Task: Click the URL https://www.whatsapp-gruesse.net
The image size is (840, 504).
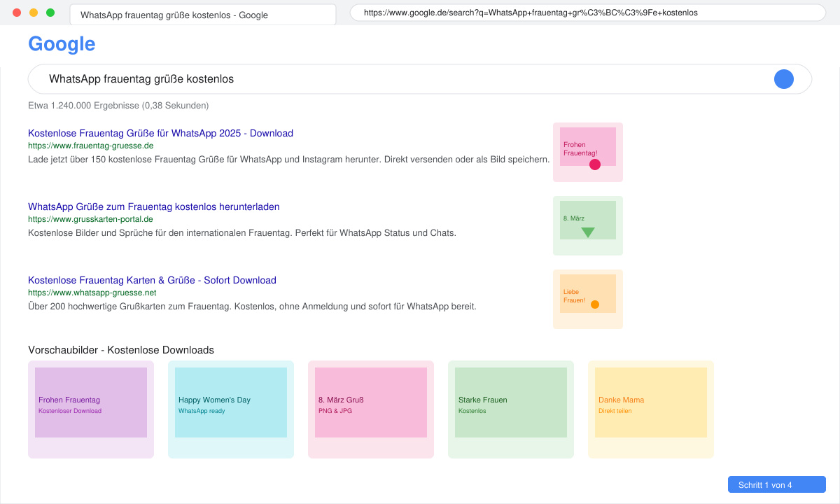Action: pos(92,293)
